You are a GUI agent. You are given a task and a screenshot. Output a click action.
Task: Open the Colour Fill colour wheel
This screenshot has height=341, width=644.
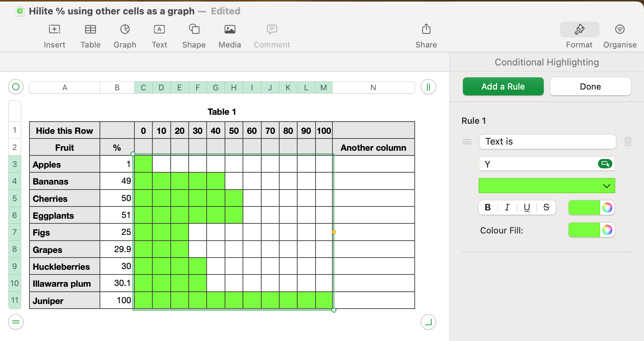tap(607, 230)
